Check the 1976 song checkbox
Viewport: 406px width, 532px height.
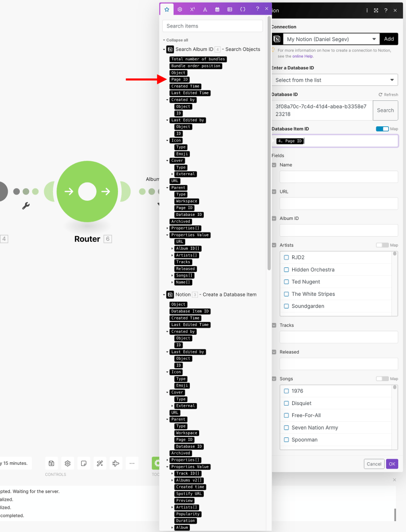286,391
